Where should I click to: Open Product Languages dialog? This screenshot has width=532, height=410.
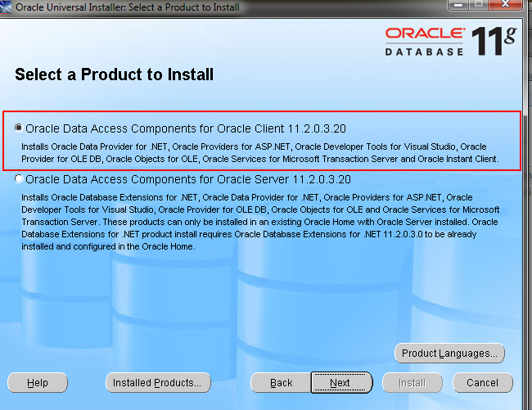pyautogui.click(x=449, y=353)
